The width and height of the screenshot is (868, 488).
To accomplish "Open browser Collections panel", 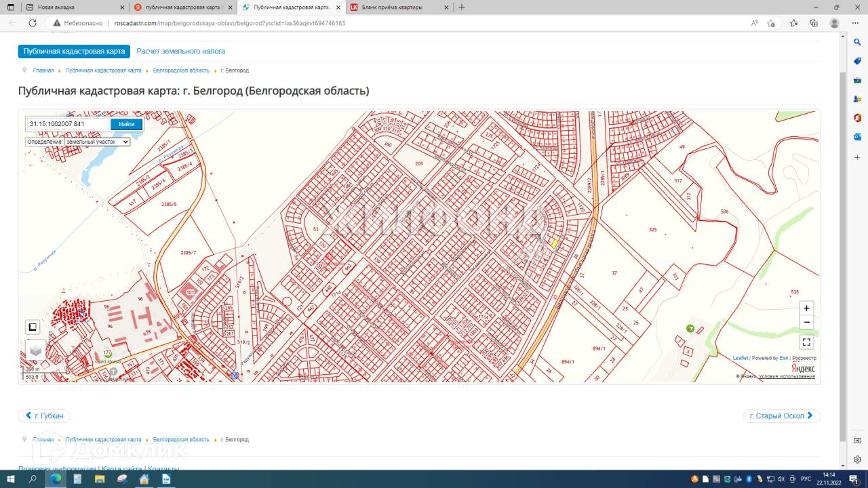I will (x=814, y=23).
